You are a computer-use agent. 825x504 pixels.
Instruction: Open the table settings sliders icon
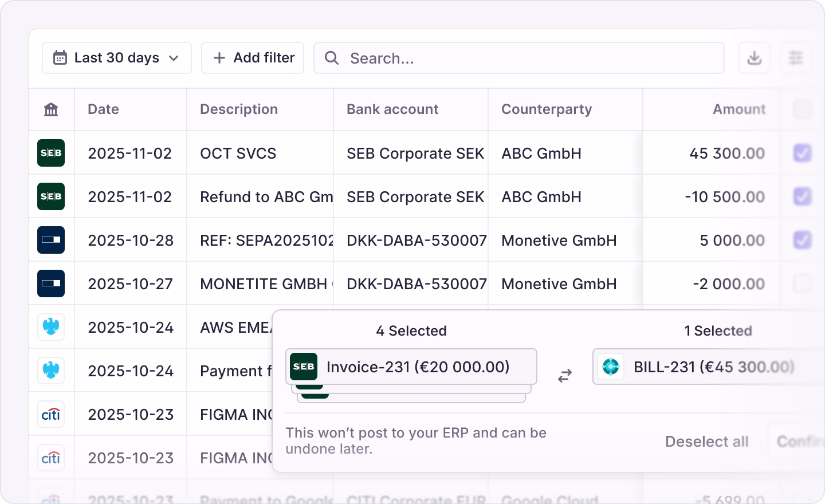(796, 58)
